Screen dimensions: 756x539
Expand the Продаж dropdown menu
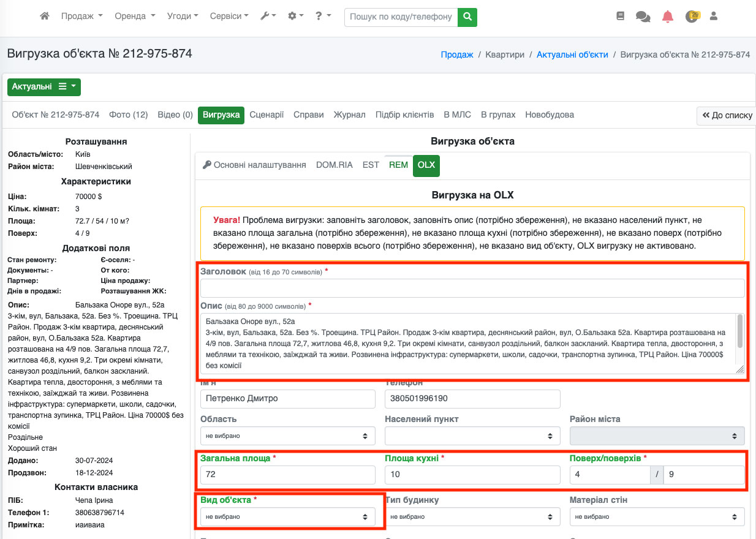coord(81,17)
